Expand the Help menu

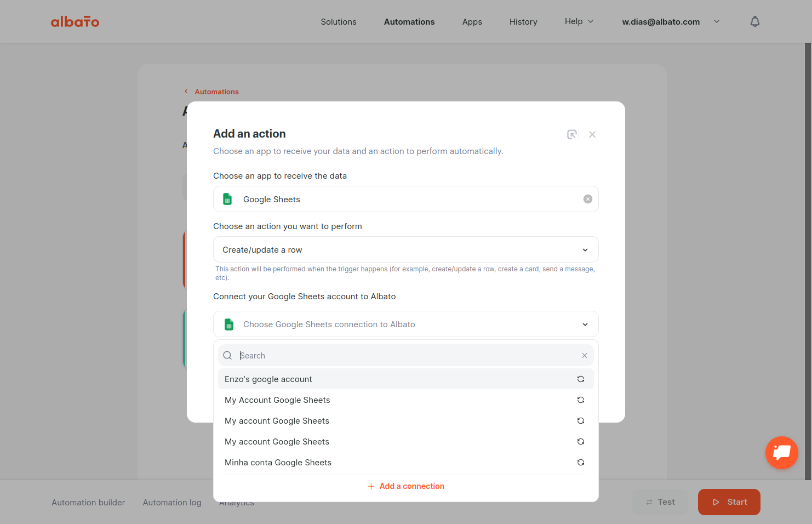tap(579, 21)
